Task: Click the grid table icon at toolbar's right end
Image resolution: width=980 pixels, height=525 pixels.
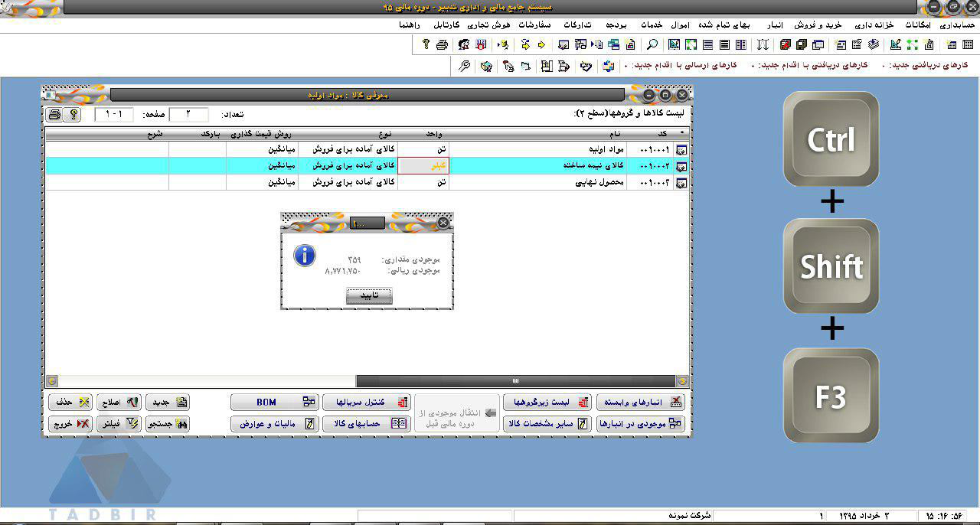Action: [x=969, y=44]
